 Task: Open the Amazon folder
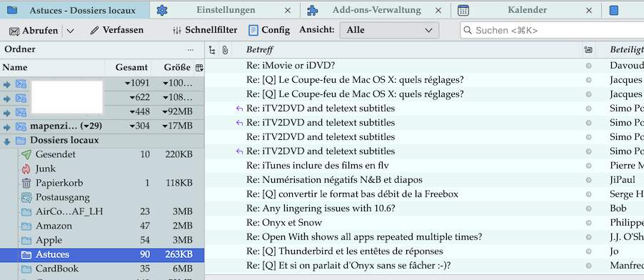click(102, 226)
